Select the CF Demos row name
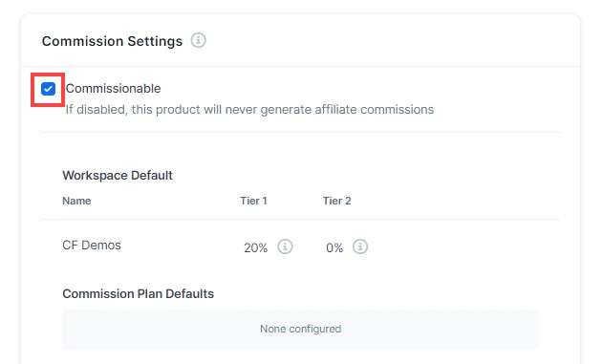This screenshot has width=603, height=364. point(92,246)
